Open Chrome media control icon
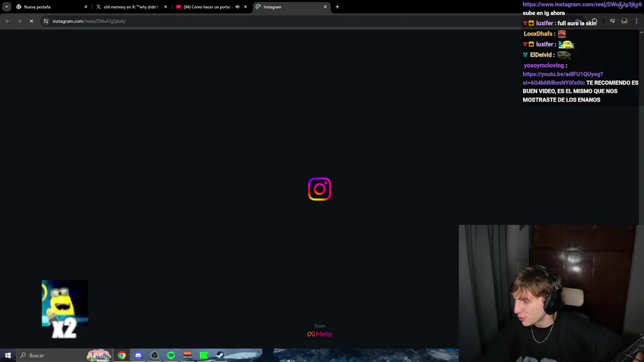The image size is (644, 362). coord(612,21)
